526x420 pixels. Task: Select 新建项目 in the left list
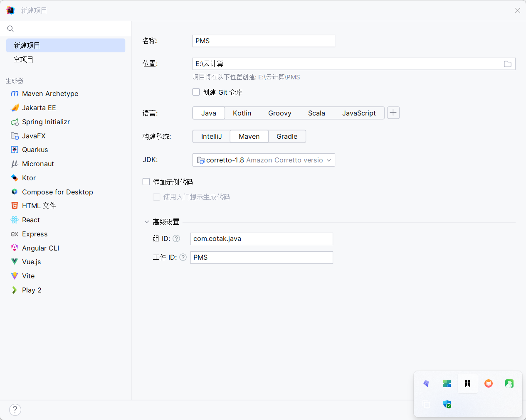point(66,45)
